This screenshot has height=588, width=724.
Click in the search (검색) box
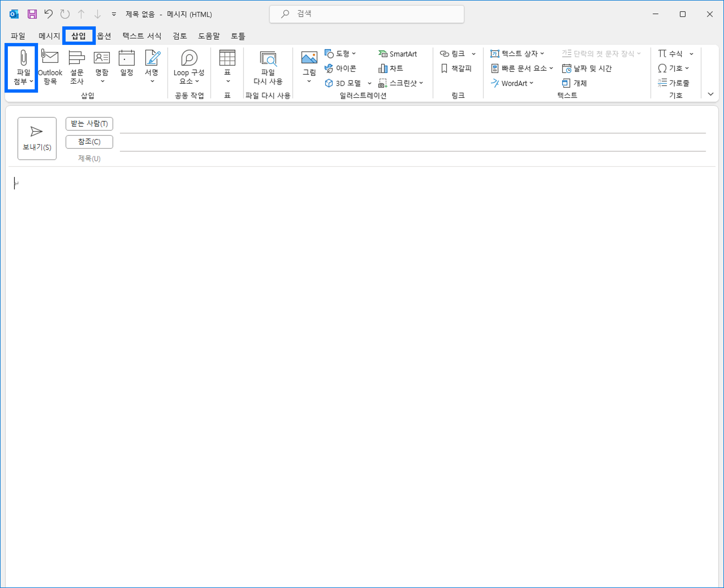pos(367,14)
